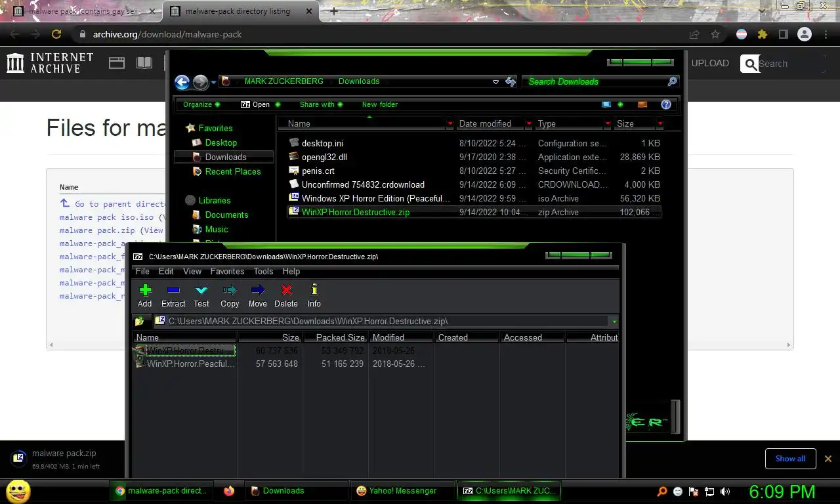Open the Chrome share page icon
This screenshot has width=840, height=504.
click(694, 34)
